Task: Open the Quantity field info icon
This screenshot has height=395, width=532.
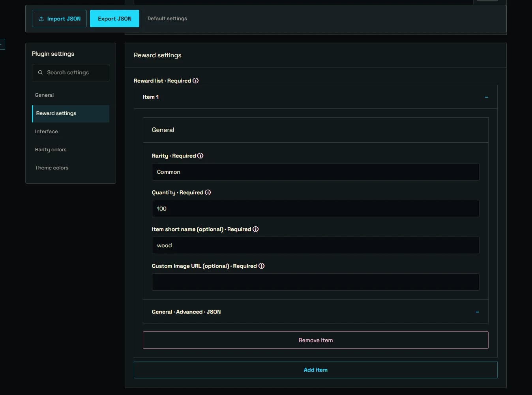Action: (x=208, y=192)
